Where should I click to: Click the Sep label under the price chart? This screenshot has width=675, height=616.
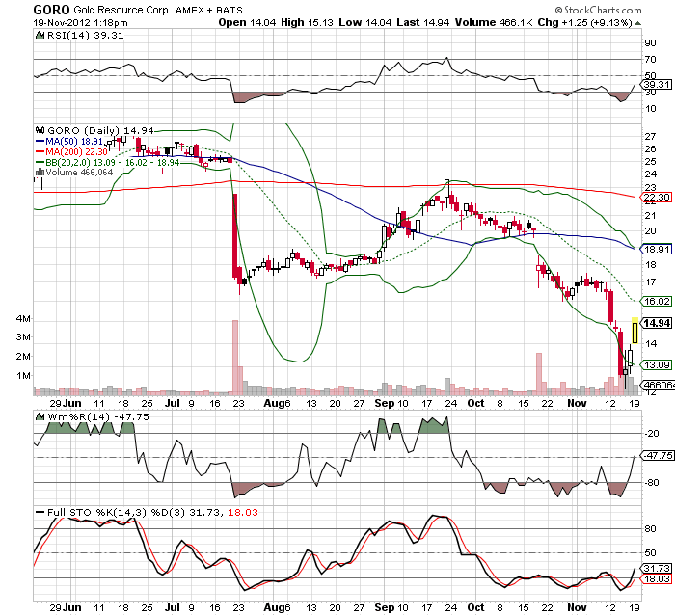point(385,403)
